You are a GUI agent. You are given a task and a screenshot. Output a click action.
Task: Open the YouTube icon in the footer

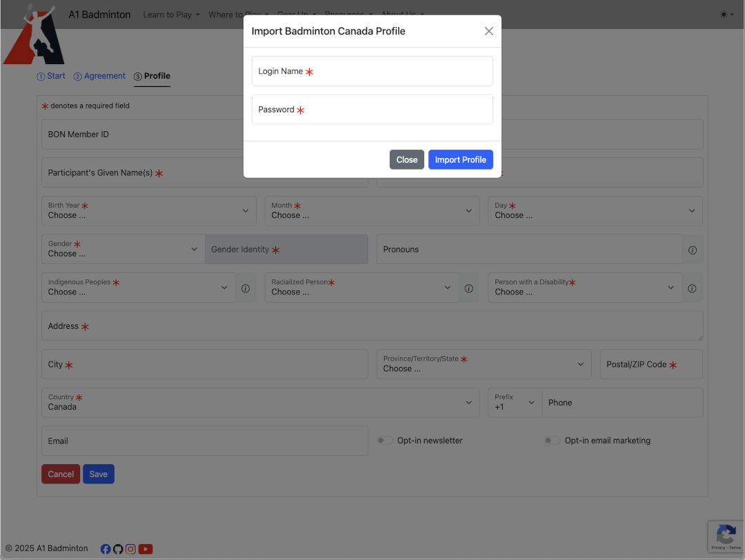pyautogui.click(x=146, y=549)
